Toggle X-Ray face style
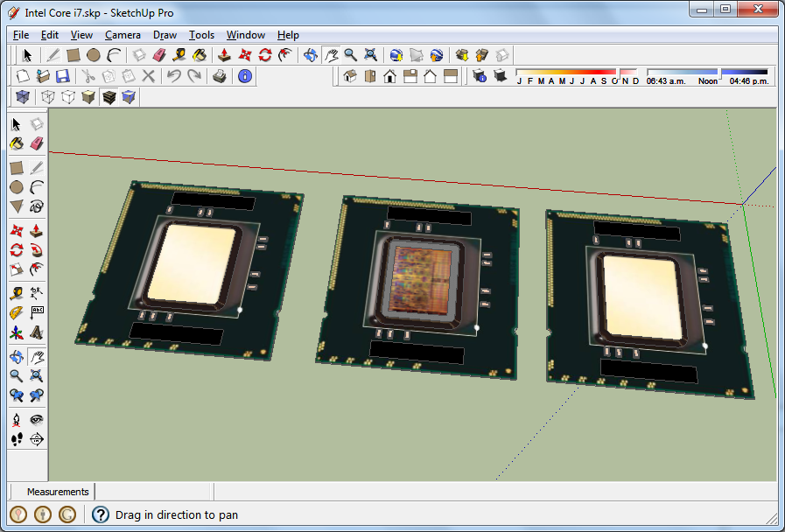 (x=23, y=96)
